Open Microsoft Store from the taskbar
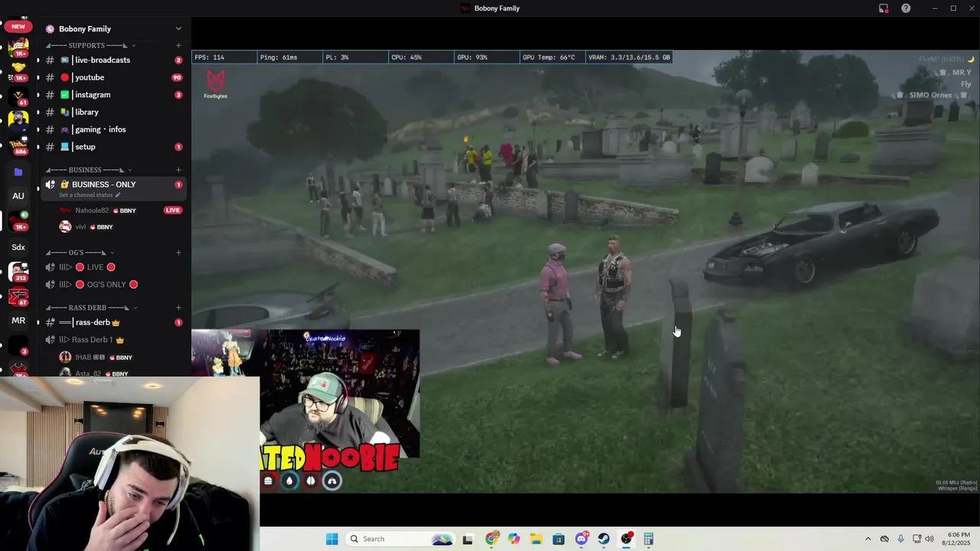This screenshot has height=551, width=980. pos(558,539)
